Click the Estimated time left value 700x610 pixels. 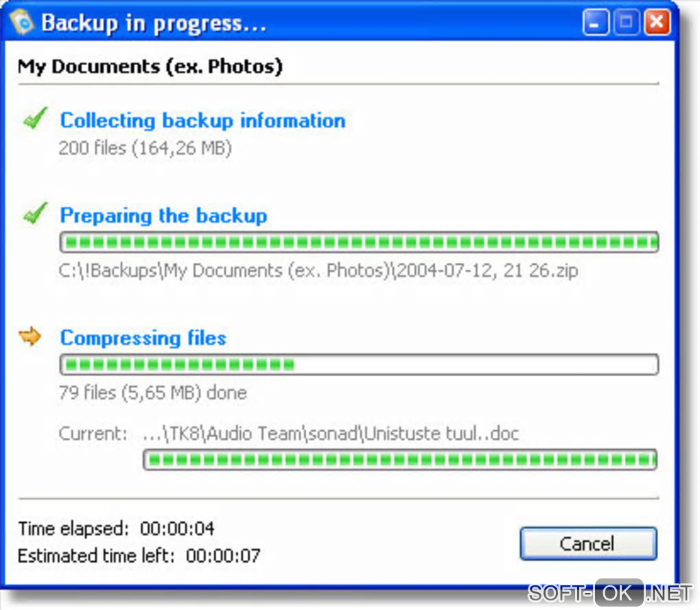(x=223, y=556)
